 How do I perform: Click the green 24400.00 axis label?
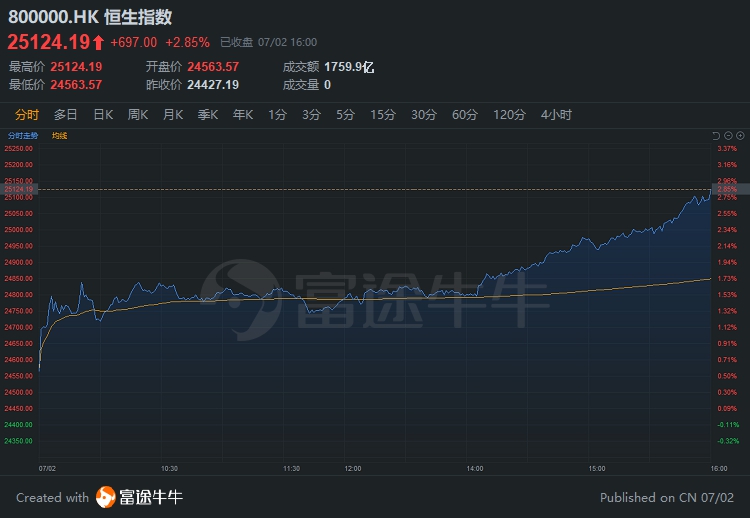click(x=19, y=425)
